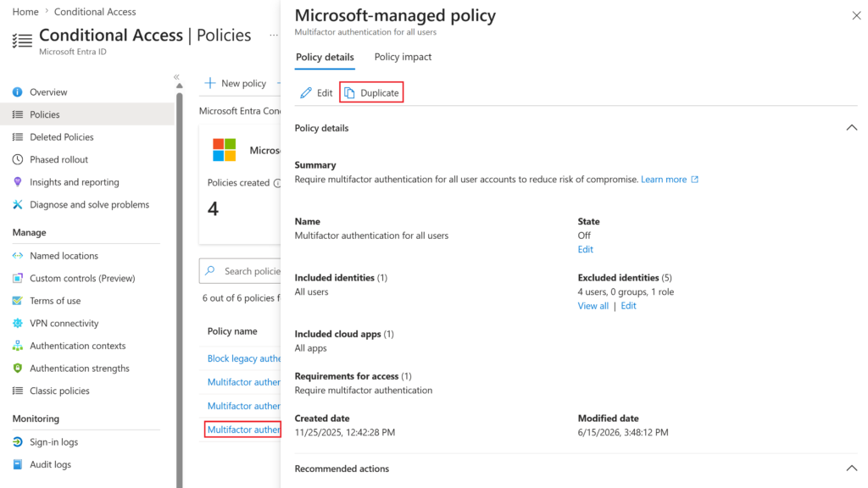The image size is (868, 488).
Task: Click 'Require multifactor authentication' requirement text
Action: pyautogui.click(x=364, y=390)
